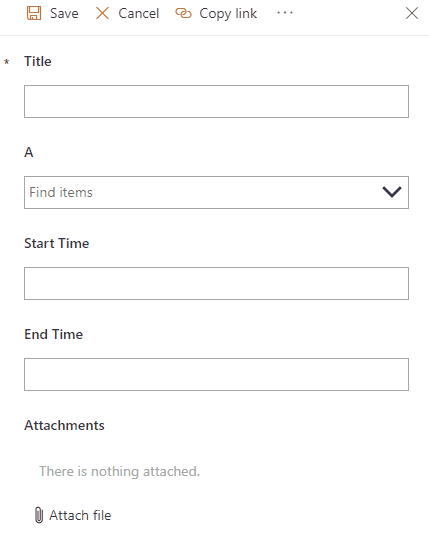Click the 'There is nothing attached' message
This screenshot has height=540, width=429.
coord(119,471)
